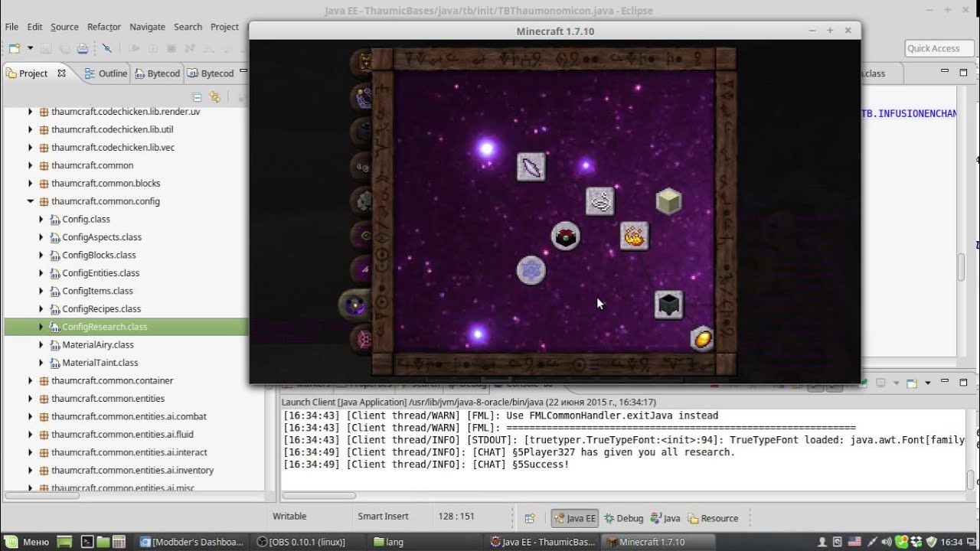This screenshot has width=980, height=551.
Task: Open the Меню start button
Action: [x=28, y=542]
